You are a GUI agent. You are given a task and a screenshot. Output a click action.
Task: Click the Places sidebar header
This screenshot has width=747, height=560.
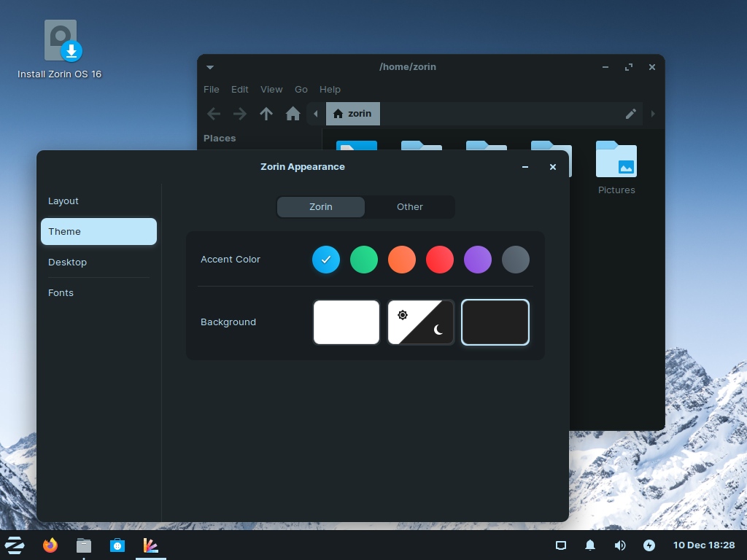pos(220,139)
